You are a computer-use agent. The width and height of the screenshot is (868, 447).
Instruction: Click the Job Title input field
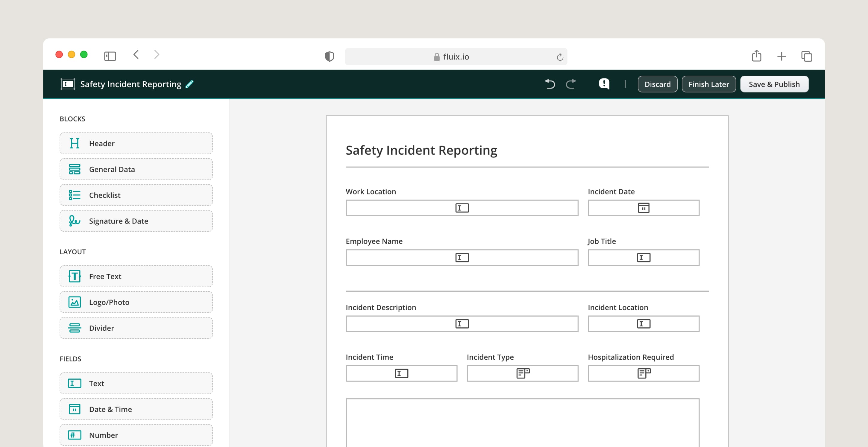click(643, 258)
